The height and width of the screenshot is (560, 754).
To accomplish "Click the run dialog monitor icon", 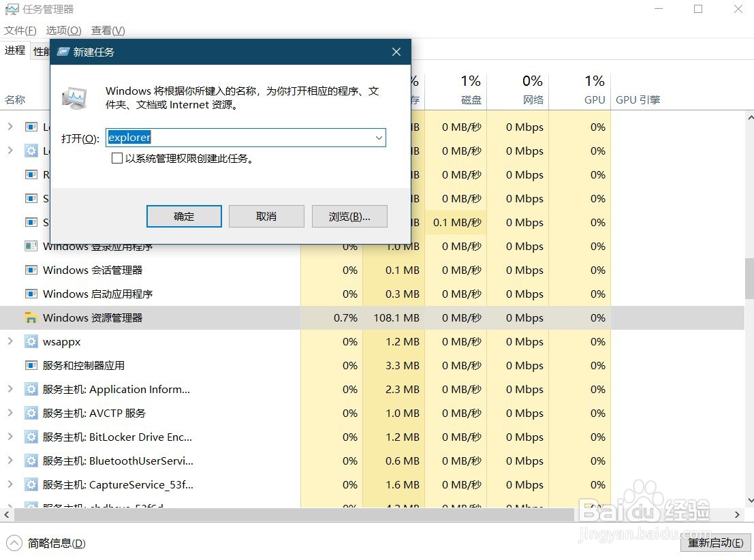I will point(74,97).
